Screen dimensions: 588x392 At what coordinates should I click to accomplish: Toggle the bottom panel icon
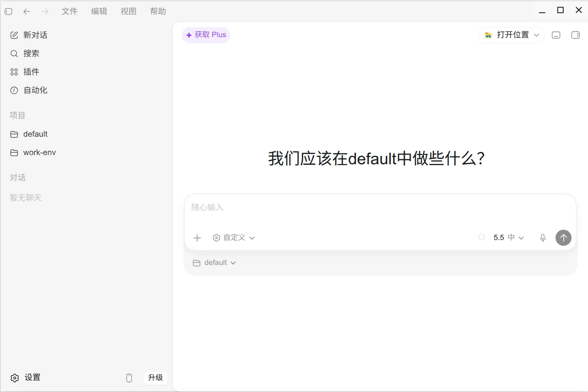(556, 35)
